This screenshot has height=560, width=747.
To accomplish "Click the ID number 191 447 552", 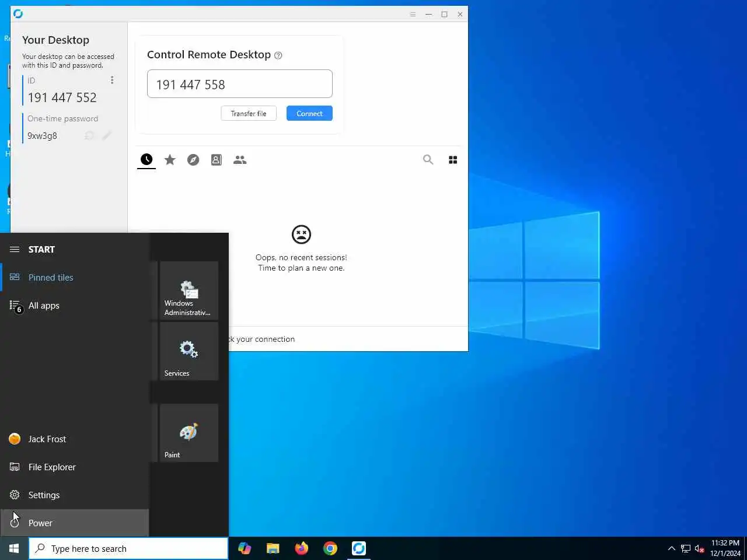I will click(x=62, y=97).
